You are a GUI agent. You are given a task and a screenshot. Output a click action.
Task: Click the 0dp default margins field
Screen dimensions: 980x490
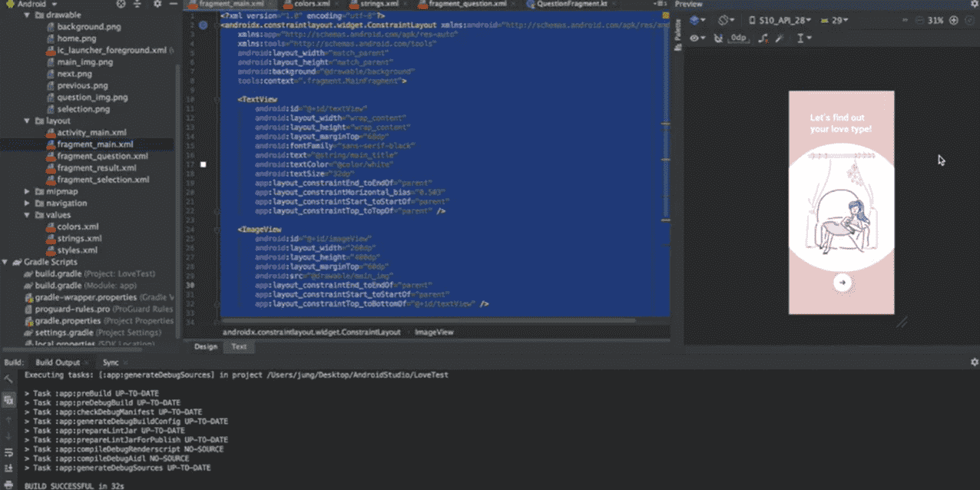pyautogui.click(x=738, y=38)
